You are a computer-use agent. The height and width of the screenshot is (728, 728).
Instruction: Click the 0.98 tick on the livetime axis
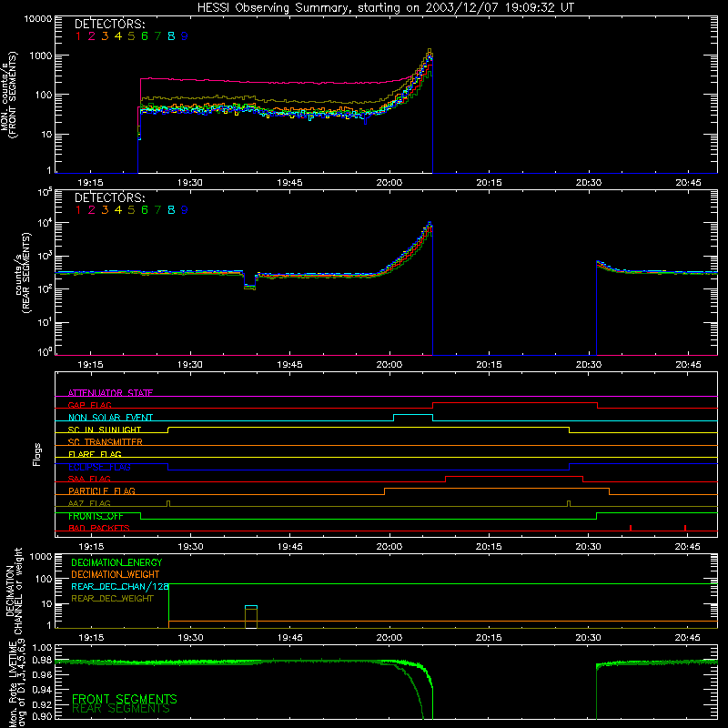point(42,661)
